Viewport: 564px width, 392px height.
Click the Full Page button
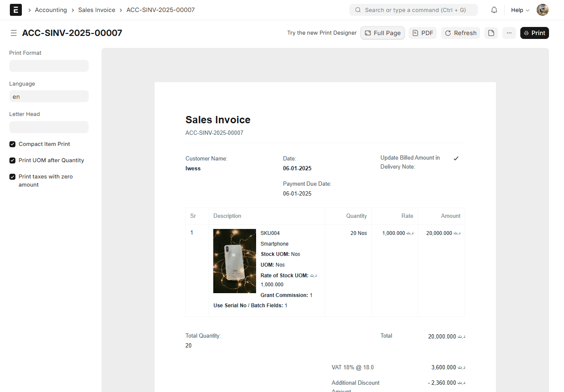coord(383,33)
